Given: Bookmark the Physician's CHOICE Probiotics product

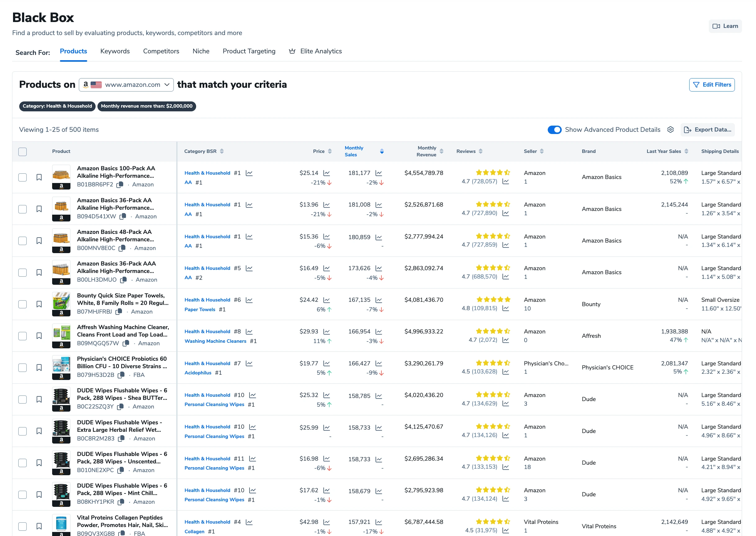Looking at the screenshot, I should pos(39,368).
